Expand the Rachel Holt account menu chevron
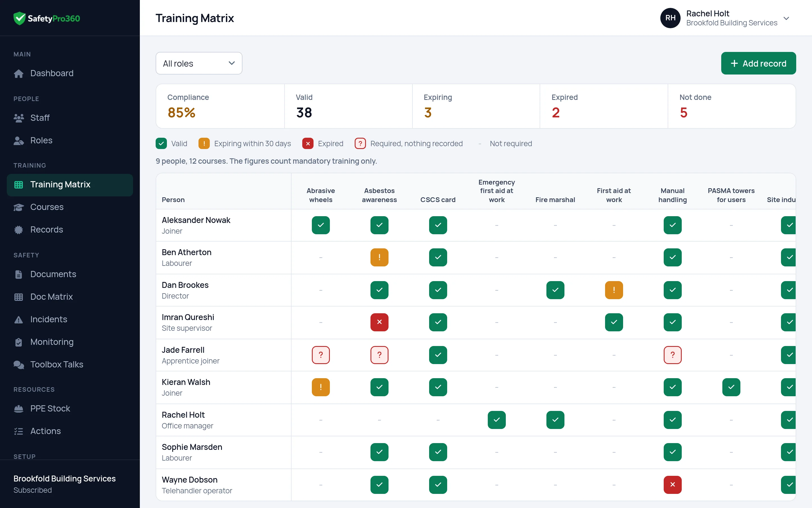Image resolution: width=812 pixels, height=508 pixels. 786,18
